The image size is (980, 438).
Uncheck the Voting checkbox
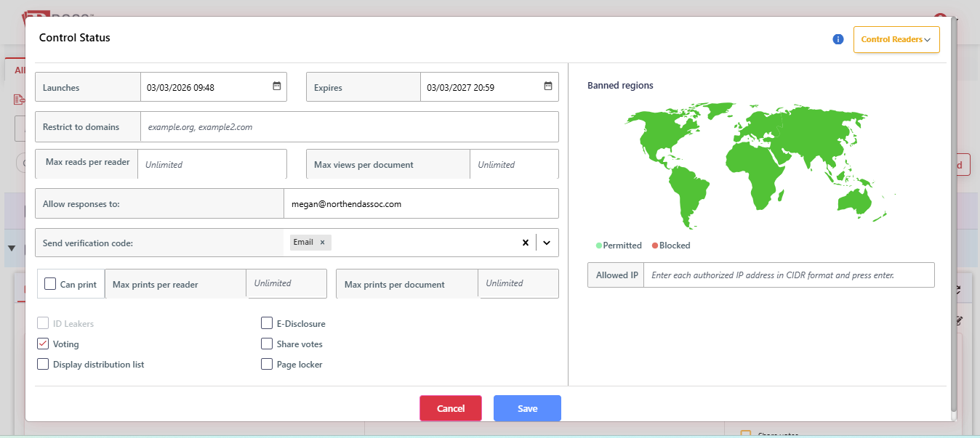43,344
